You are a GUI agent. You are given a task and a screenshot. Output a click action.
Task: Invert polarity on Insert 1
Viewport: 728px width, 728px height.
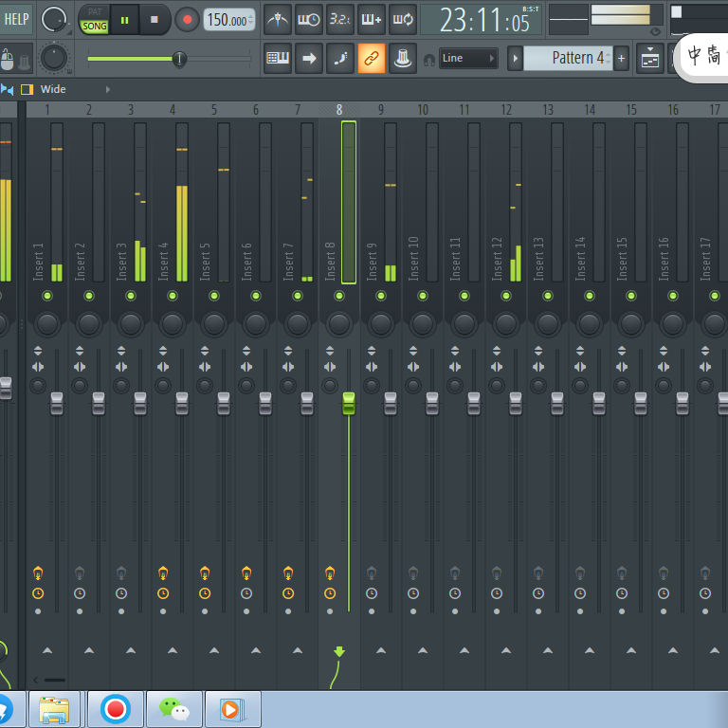(x=38, y=351)
